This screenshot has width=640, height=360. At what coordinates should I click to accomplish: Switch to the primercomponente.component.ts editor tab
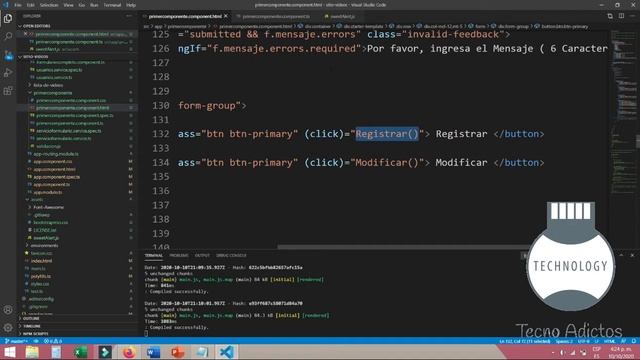[x=276, y=17]
